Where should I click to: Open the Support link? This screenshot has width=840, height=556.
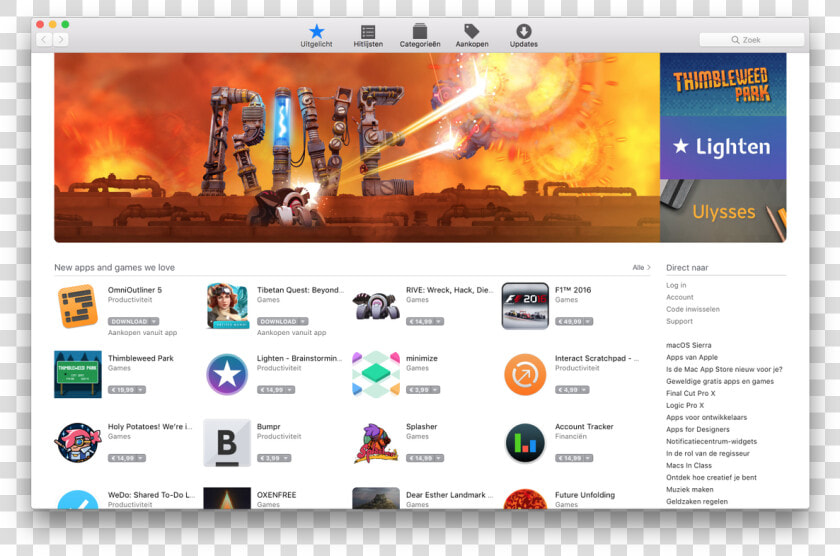point(679,321)
